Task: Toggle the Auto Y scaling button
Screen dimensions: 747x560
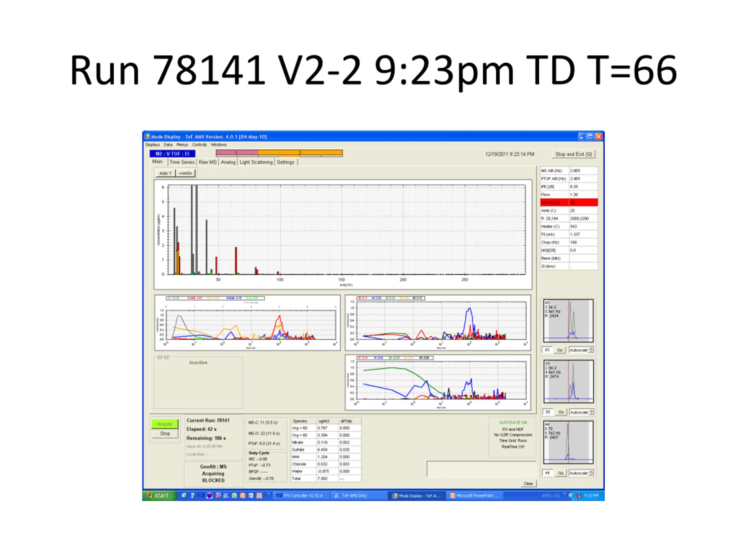Action: click(165, 173)
